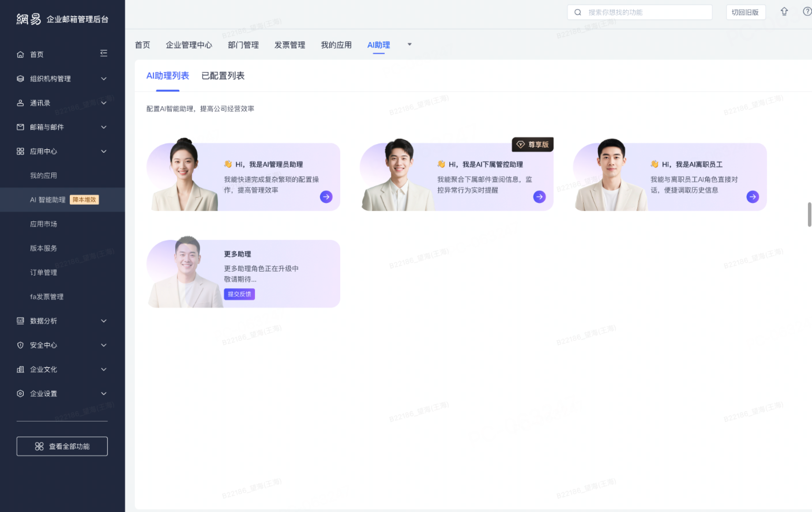Open AI管理员助理 via its arrow button
812x512 pixels.
click(x=326, y=197)
